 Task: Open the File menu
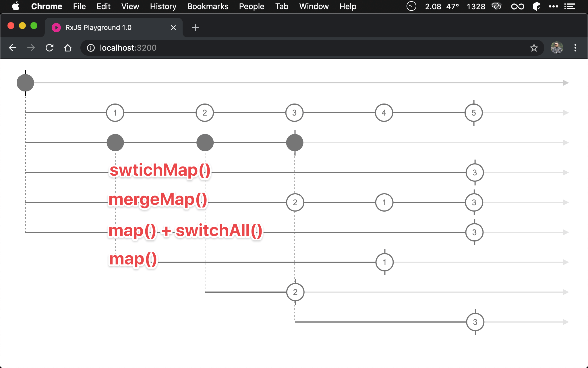coord(79,6)
